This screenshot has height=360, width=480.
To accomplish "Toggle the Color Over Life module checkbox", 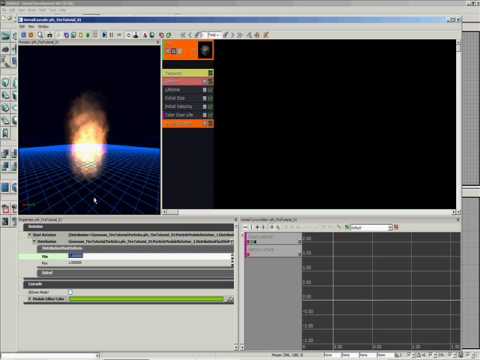I will [205, 115].
